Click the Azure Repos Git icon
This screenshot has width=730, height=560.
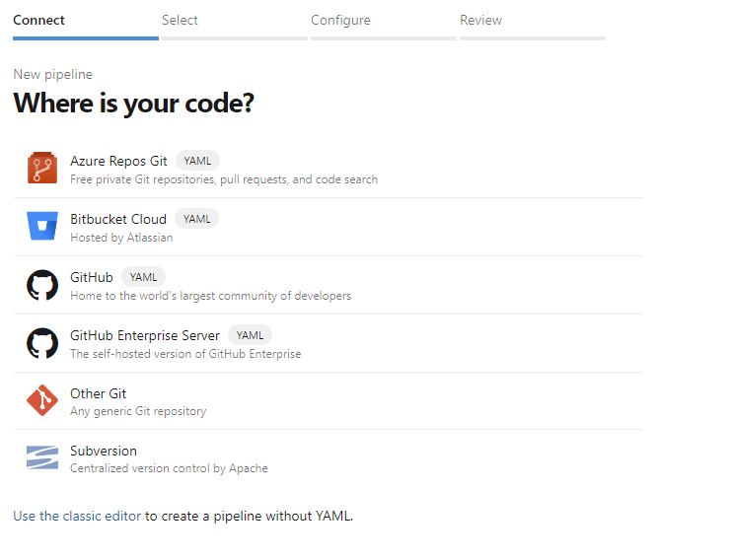(x=42, y=168)
